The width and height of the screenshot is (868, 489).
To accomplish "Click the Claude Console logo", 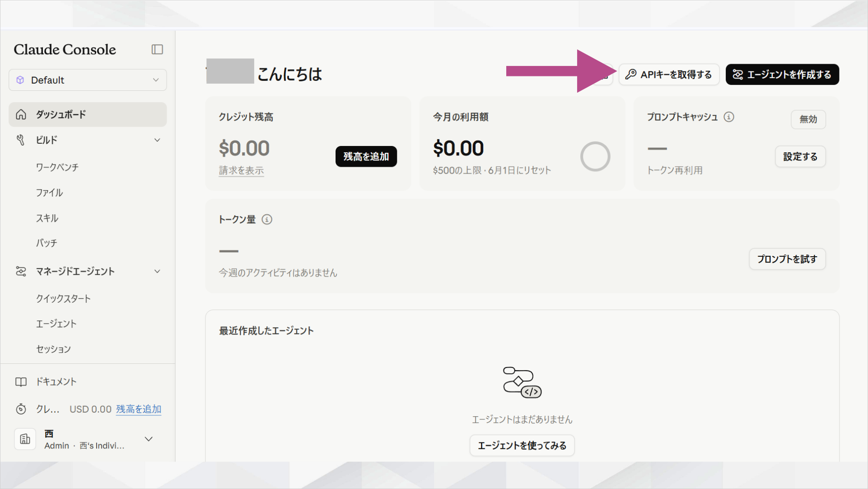I will (x=65, y=49).
